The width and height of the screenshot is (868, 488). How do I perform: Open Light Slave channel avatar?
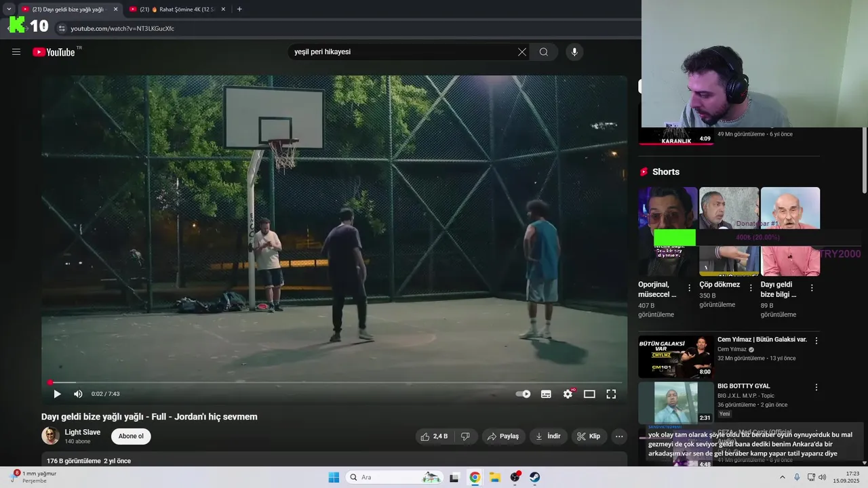click(50, 436)
